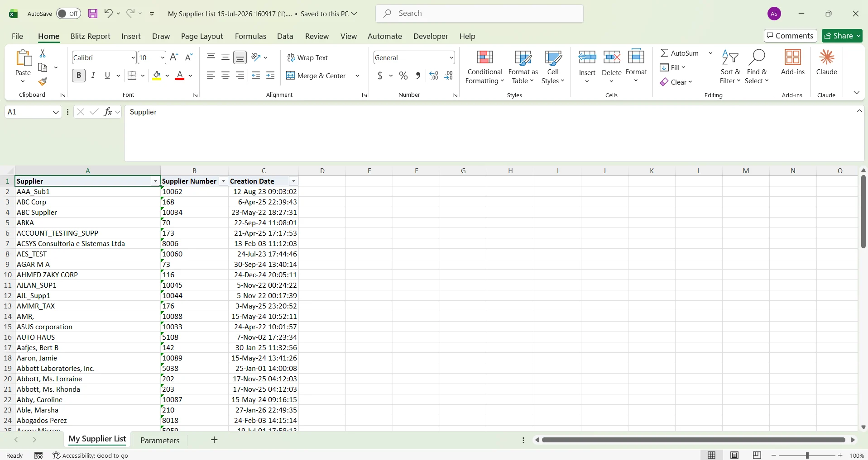Toggle Underline formatting
Screen dimensions: 868x460
tap(107, 76)
